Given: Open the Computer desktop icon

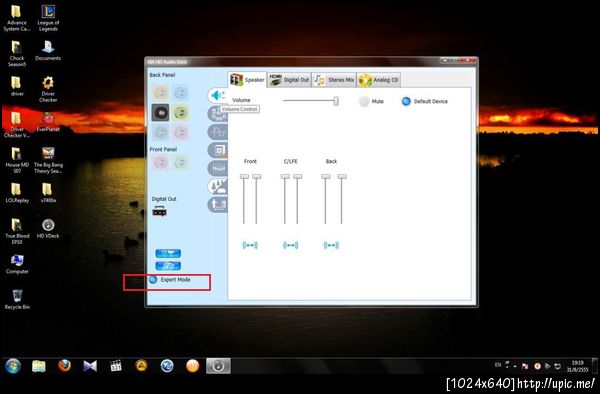Looking at the screenshot, I should point(17,264).
